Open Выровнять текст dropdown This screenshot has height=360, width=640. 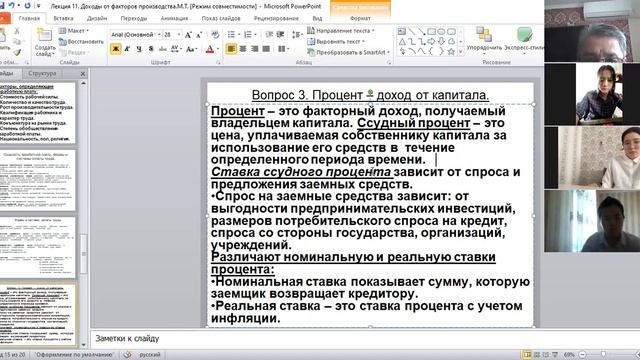click(x=336, y=42)
